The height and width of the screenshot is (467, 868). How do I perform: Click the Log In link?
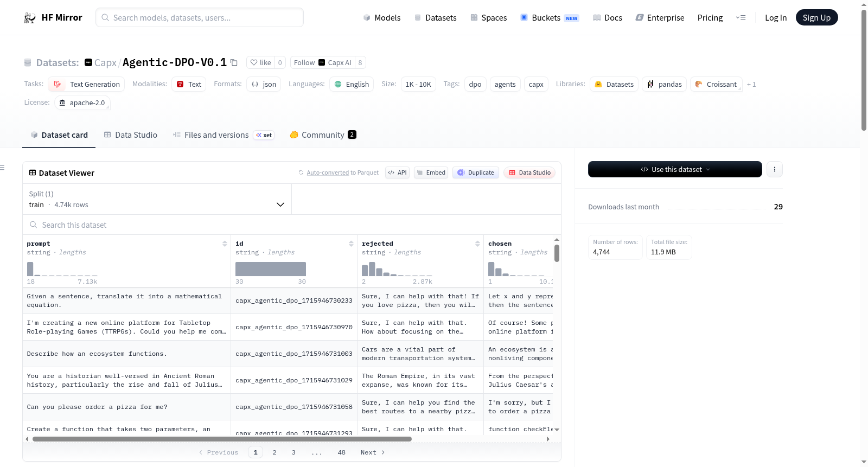click(x=776, y=18)
